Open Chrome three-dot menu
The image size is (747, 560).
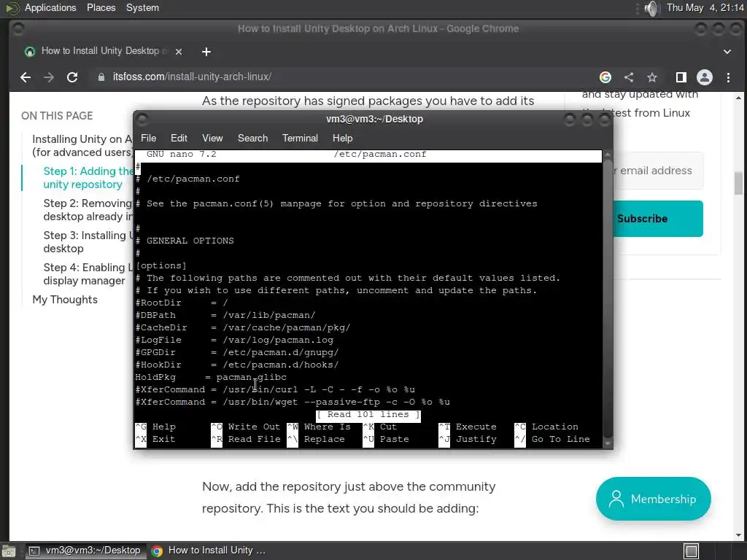(728, 77)
